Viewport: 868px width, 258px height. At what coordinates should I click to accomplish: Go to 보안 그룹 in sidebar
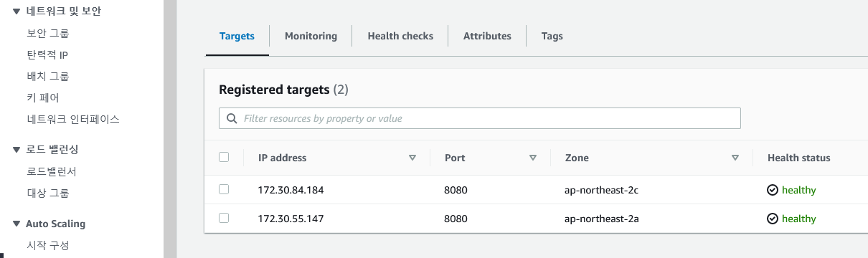[48, 33]
